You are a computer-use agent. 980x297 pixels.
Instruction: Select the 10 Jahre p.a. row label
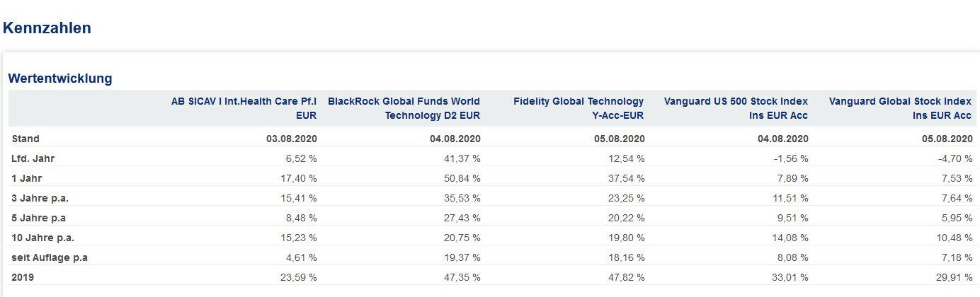click(x=42, y=238)
